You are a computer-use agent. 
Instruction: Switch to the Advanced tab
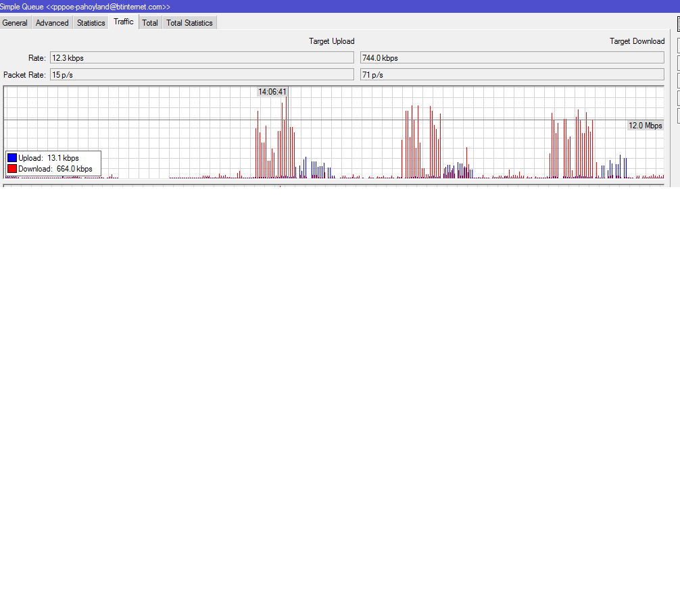52,23
